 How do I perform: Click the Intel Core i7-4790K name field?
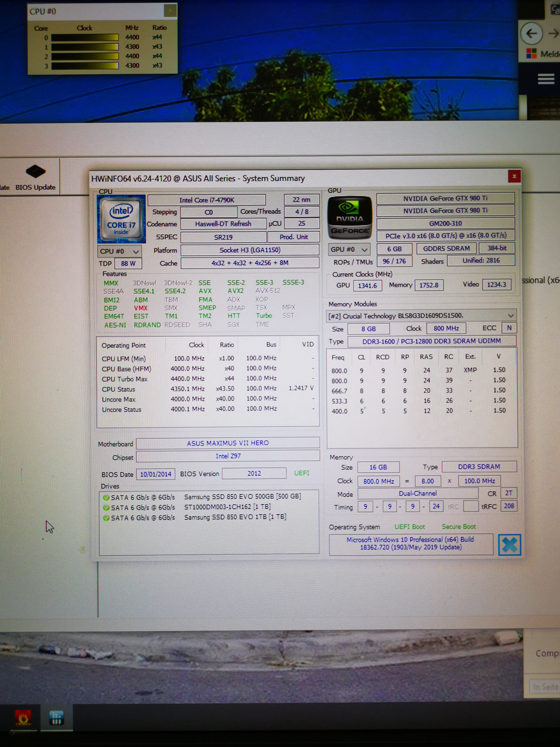coord(207,200)
